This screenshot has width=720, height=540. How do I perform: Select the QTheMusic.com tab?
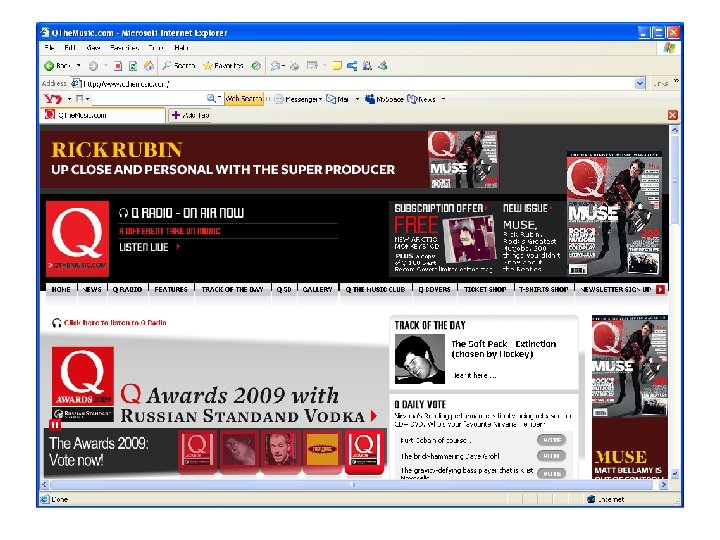pyautogui.click(x=103, y=115)
